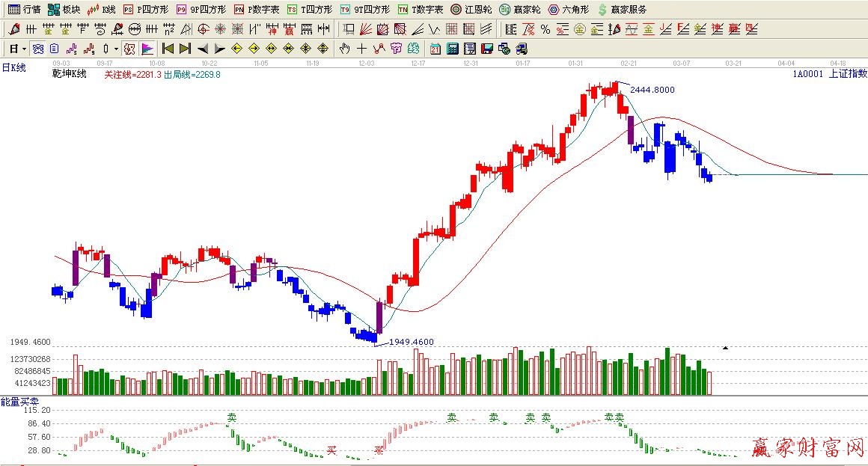Step forward with black right arrow
The width and height of the screenshot is (868, 466).
tap(219, 49)
